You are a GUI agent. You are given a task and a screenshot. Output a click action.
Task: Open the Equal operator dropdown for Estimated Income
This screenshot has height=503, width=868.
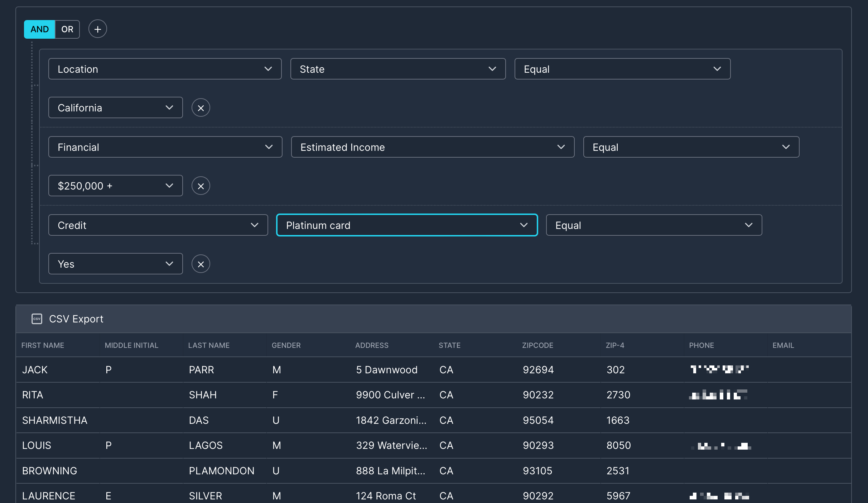(691, 147)
